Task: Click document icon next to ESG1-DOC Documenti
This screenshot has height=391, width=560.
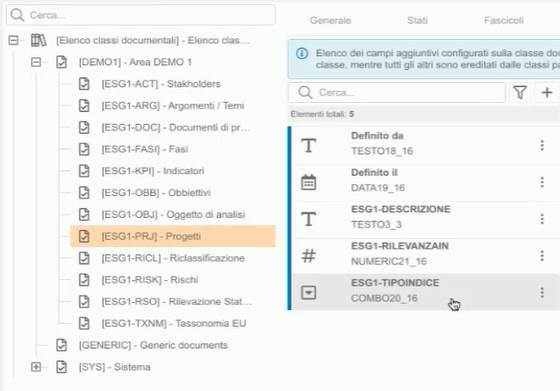Action: click(84, 127)
